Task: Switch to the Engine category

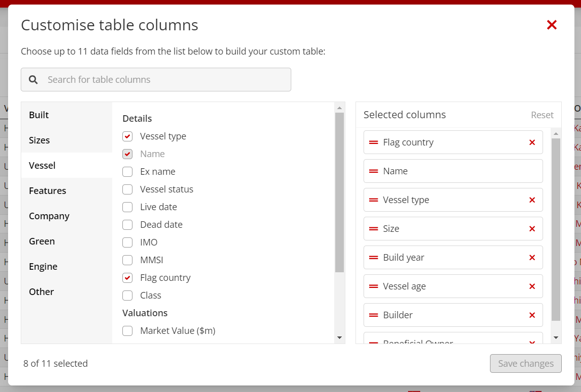Action: click(43, 267)
